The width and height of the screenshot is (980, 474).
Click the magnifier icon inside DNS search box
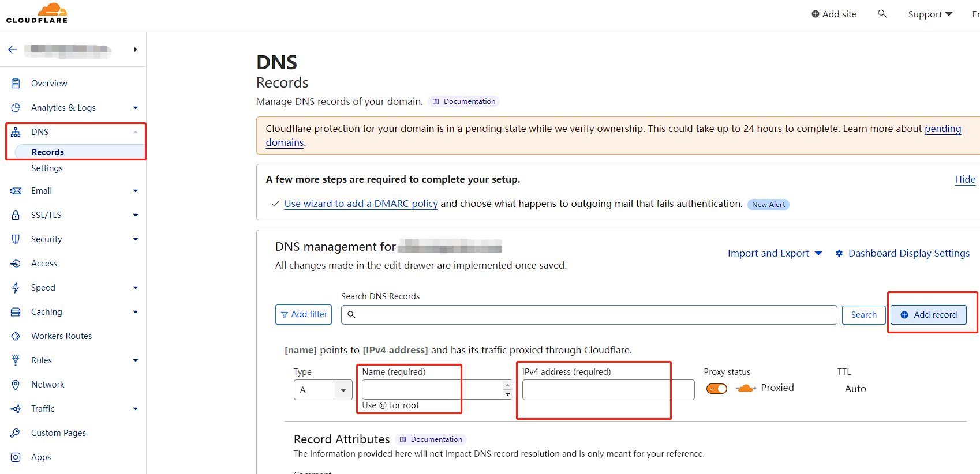[351, 315]
